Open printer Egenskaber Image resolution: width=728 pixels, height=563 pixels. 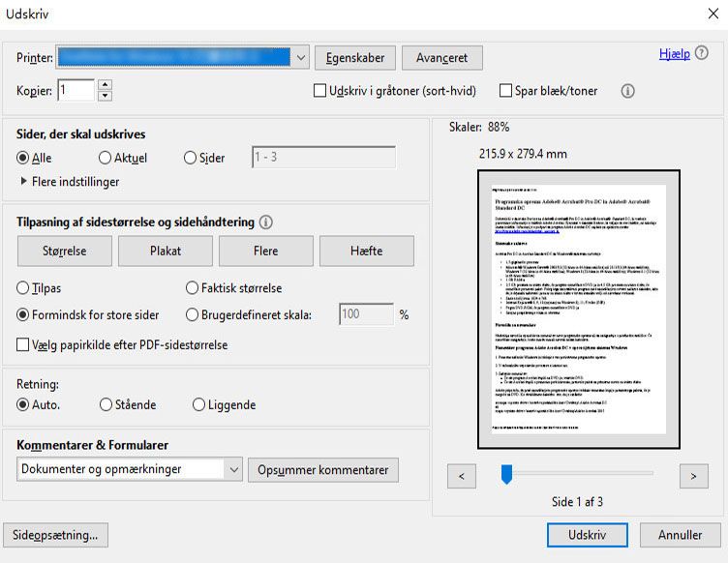pyautogui.click(x=355, y=58)
